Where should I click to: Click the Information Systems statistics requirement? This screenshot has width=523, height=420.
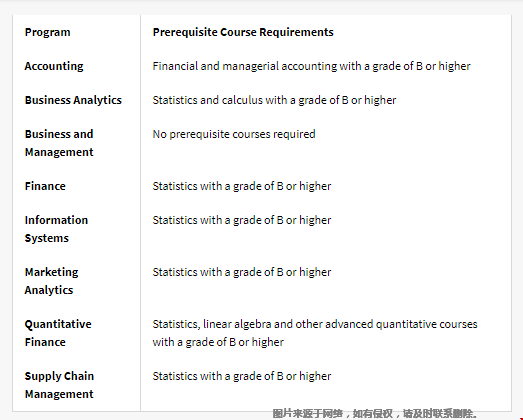point(242,220)
